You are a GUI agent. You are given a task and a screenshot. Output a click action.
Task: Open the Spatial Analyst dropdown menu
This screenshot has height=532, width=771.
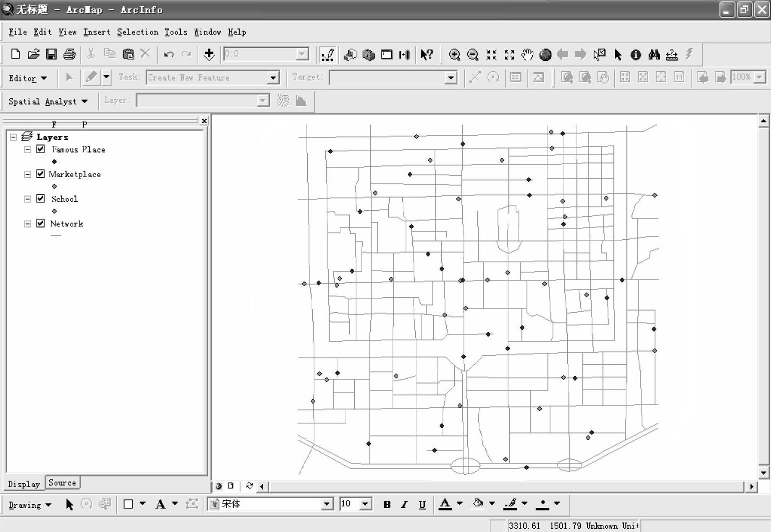48,101
